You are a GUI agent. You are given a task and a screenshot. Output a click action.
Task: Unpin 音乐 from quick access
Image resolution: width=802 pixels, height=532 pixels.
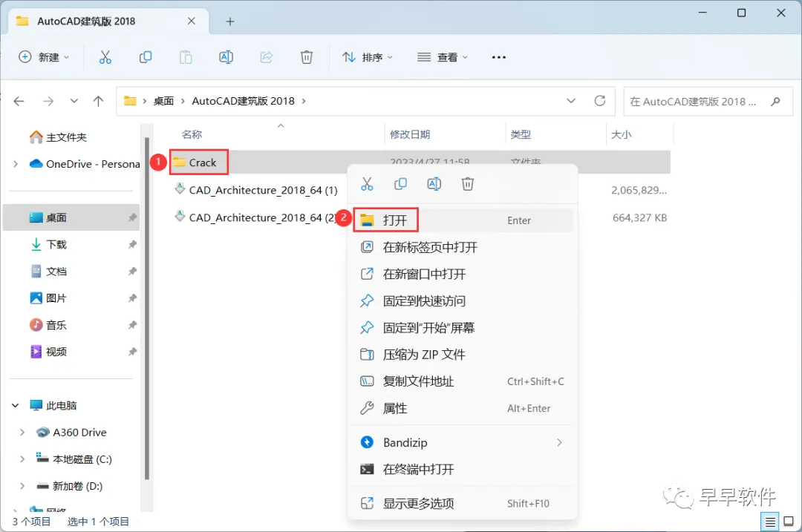(x=132, y=325)
